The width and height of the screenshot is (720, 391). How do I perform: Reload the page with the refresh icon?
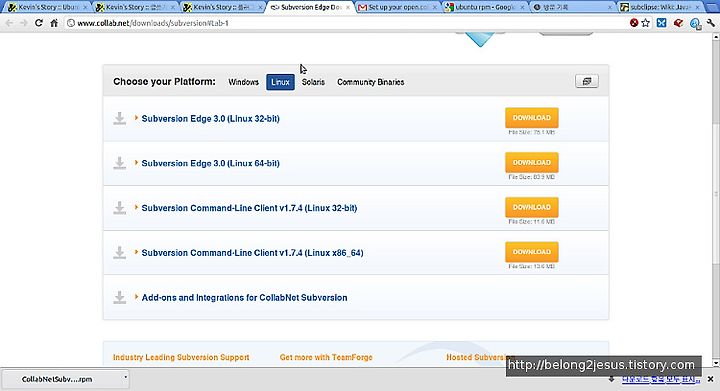click(39, 22)
